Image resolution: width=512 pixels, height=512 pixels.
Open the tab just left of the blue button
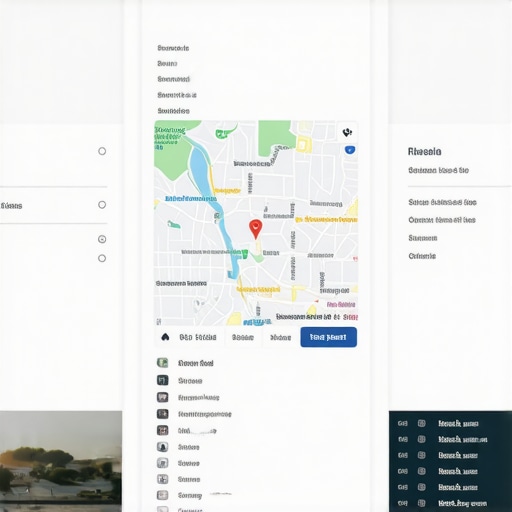click(x=280, y=337)
